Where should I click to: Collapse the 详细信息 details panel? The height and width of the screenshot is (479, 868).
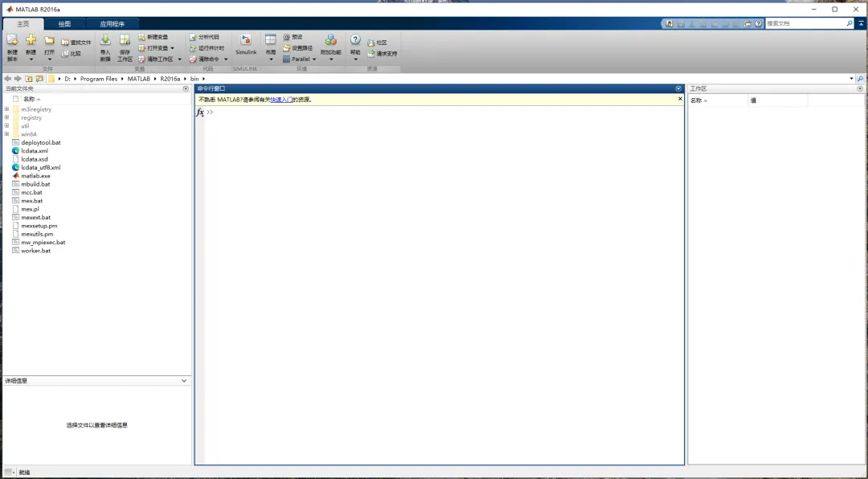click(x=184, y=380)
